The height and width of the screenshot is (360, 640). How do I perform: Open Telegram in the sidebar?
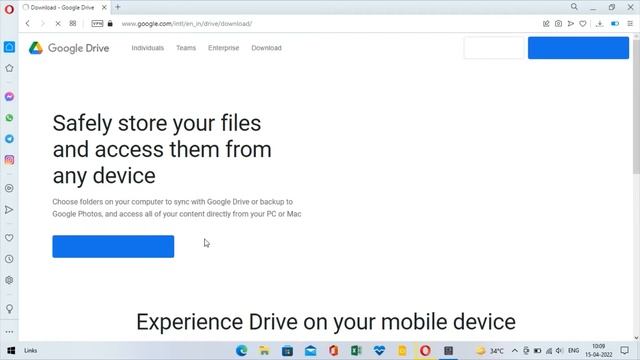pos(9,139)
